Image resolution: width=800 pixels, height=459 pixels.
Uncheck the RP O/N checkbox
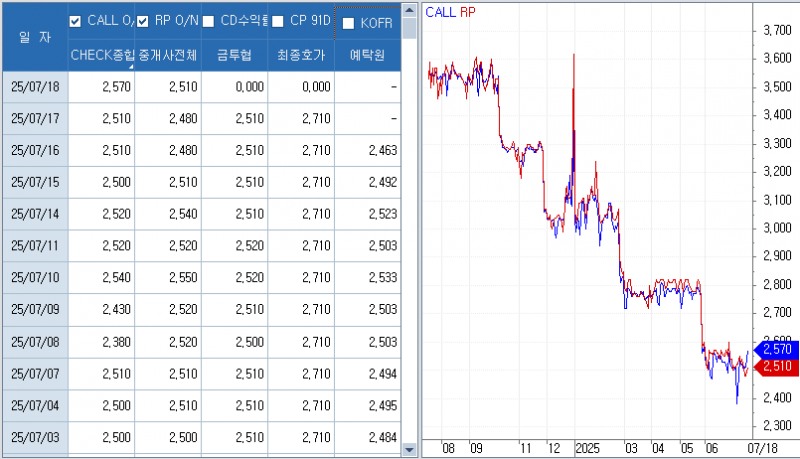pos(143,21)
